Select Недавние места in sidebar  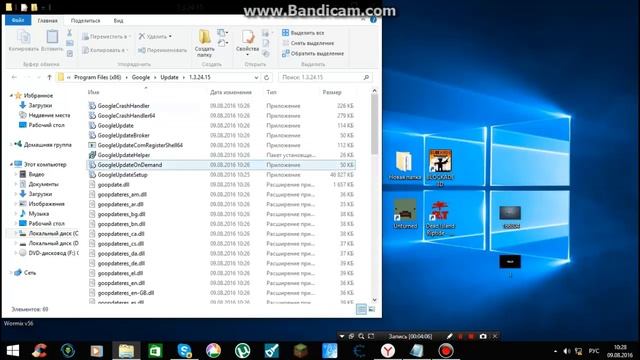point(45,115)
